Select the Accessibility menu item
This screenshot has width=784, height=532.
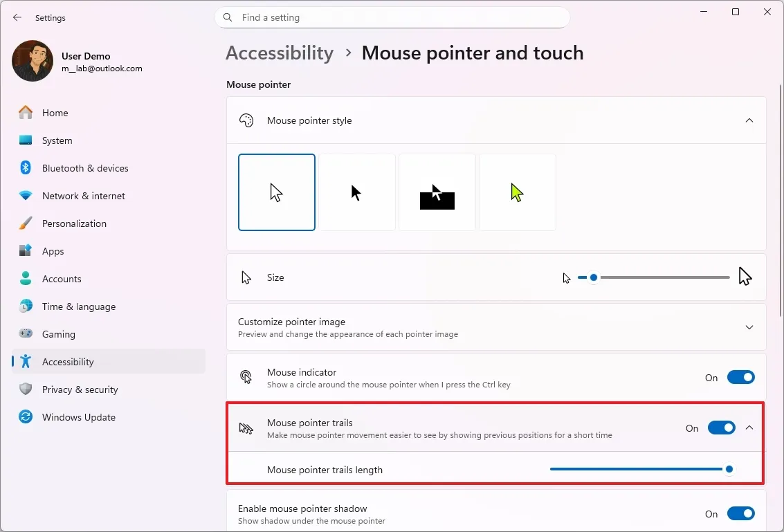pyautogui.click(x=69, y=361)
